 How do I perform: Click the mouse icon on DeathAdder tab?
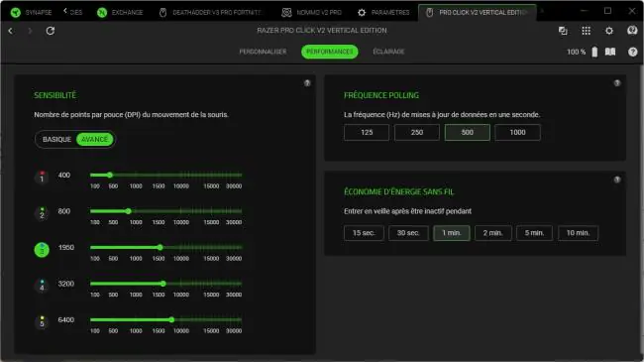click(x=163, y=13)
